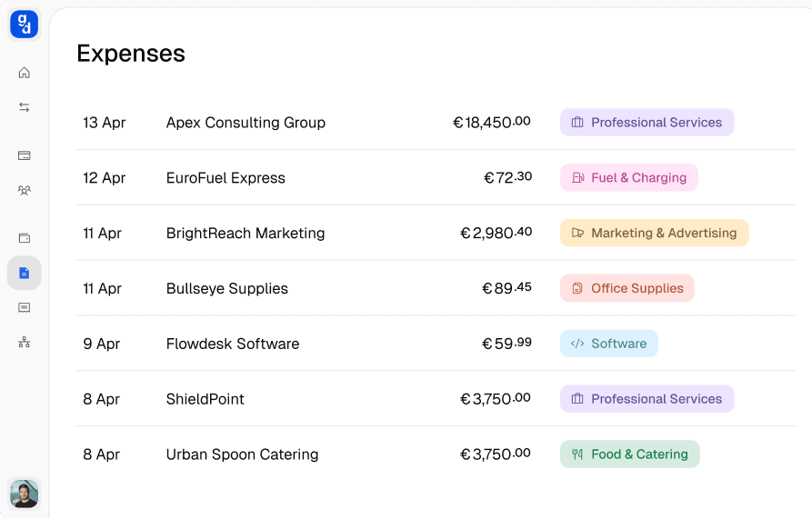Click the Professional Services tag for Apex Consulting
The height and width of the screenshot is (519, 812).
click(x=647, y=123)
